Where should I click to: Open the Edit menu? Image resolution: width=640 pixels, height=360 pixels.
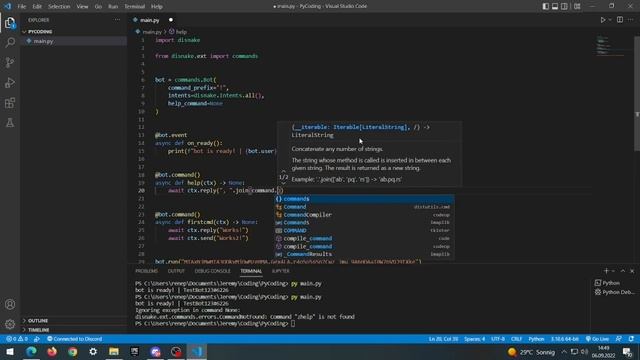(37, 7)
